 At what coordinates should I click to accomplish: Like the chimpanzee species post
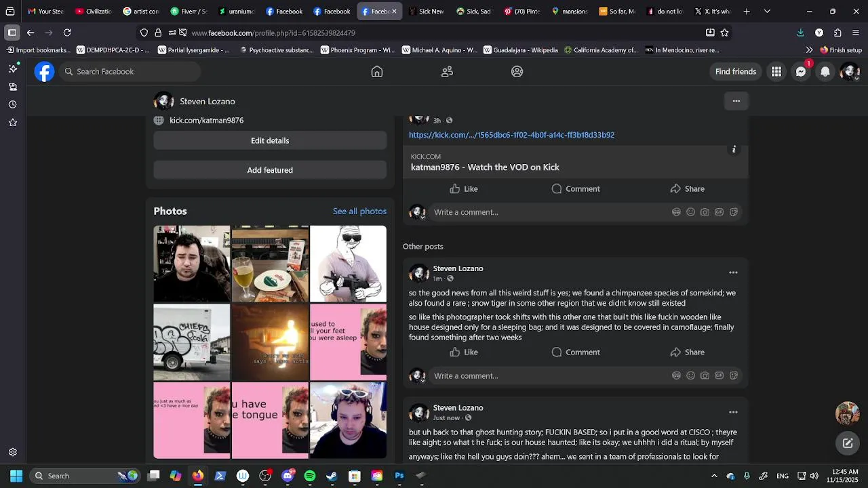pos(464,352)
